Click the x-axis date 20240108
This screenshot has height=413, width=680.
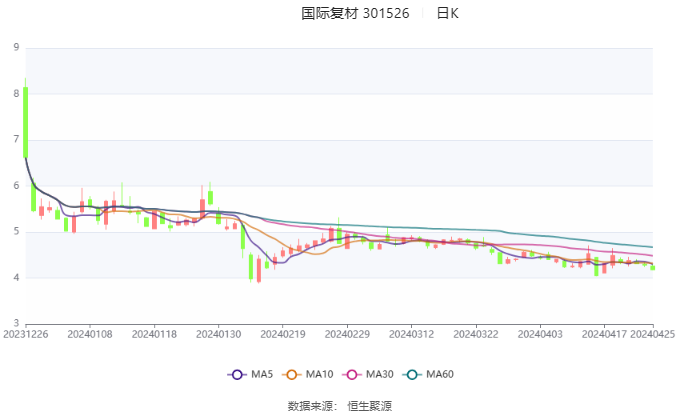click(90, 334)
